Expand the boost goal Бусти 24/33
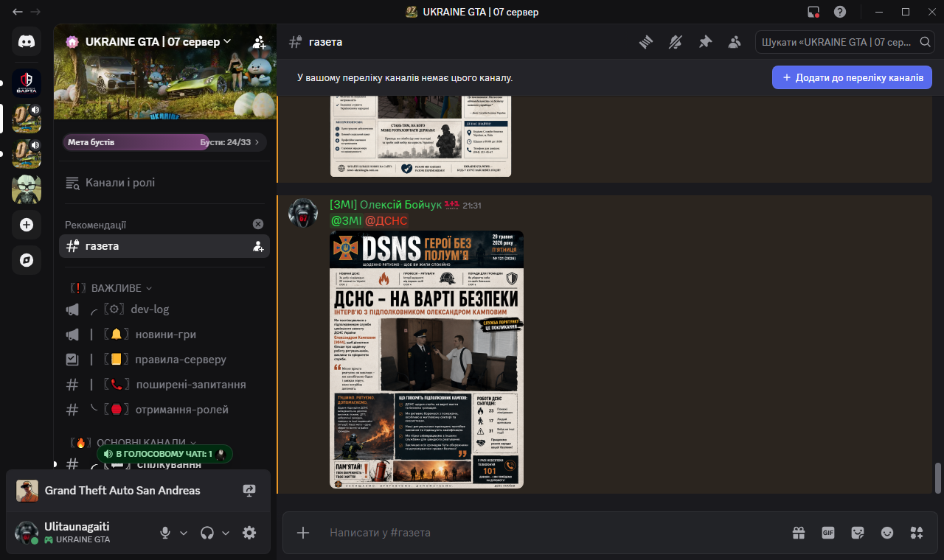 tap(229, 142)
